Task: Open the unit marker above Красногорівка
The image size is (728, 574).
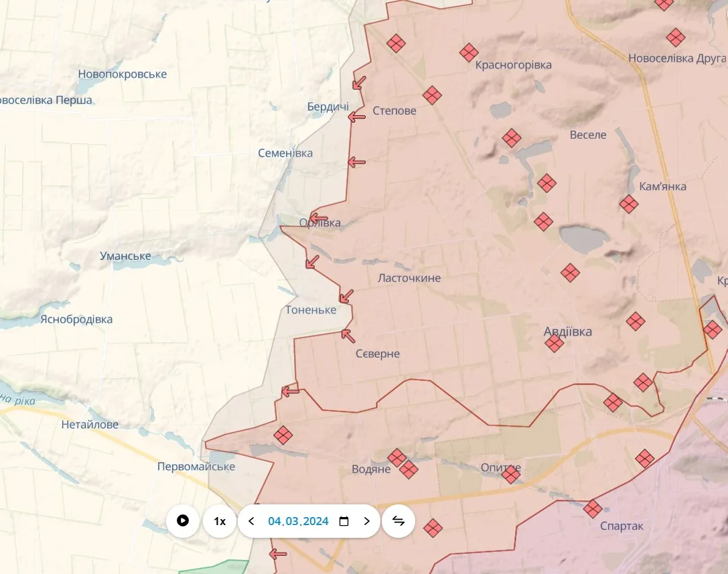Action: tap(469, 52)
